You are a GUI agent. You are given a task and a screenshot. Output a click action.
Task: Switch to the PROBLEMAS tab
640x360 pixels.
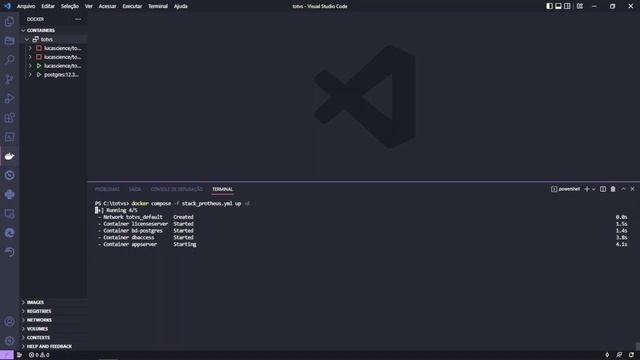click(x=107, y=189)
